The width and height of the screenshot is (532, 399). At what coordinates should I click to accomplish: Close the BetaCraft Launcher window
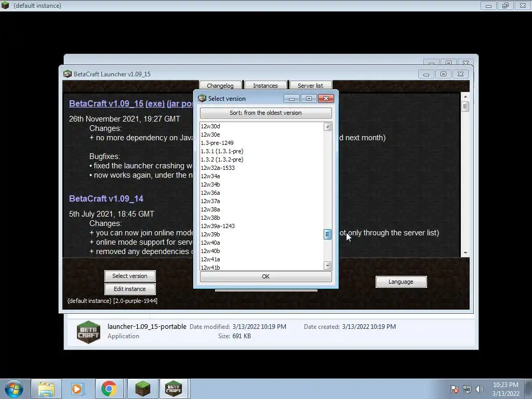pos(461,74)
